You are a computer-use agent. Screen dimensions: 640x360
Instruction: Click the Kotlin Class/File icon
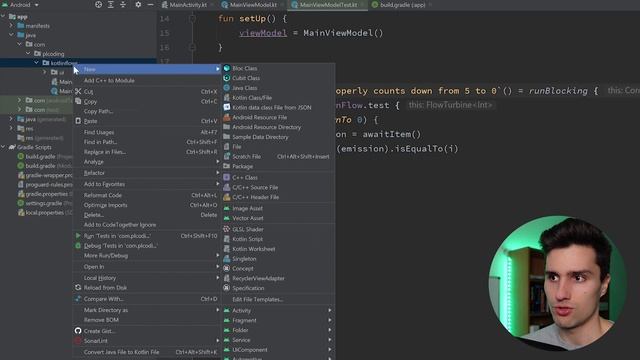click(227, 98)
